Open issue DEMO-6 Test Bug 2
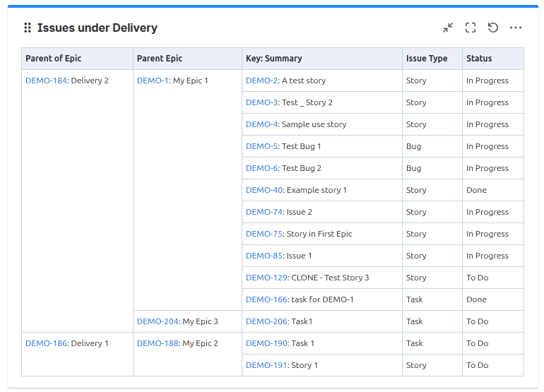 click(261, 168)
